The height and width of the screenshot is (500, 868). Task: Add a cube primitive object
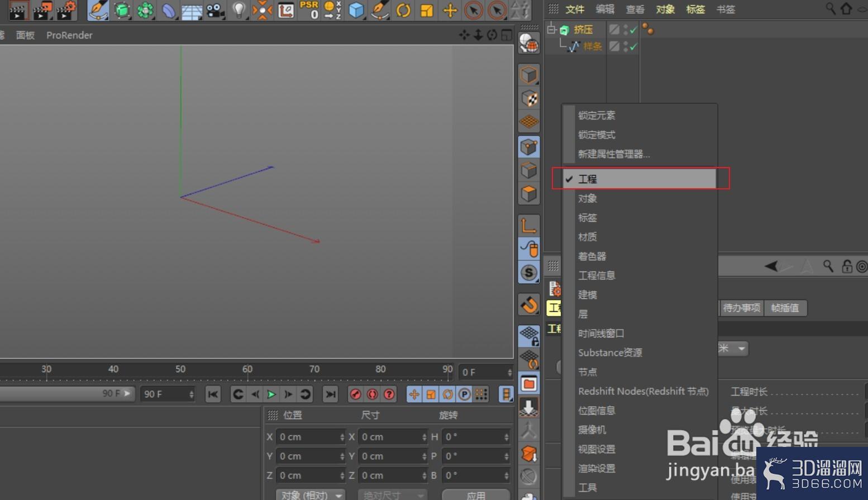[356, 9]
